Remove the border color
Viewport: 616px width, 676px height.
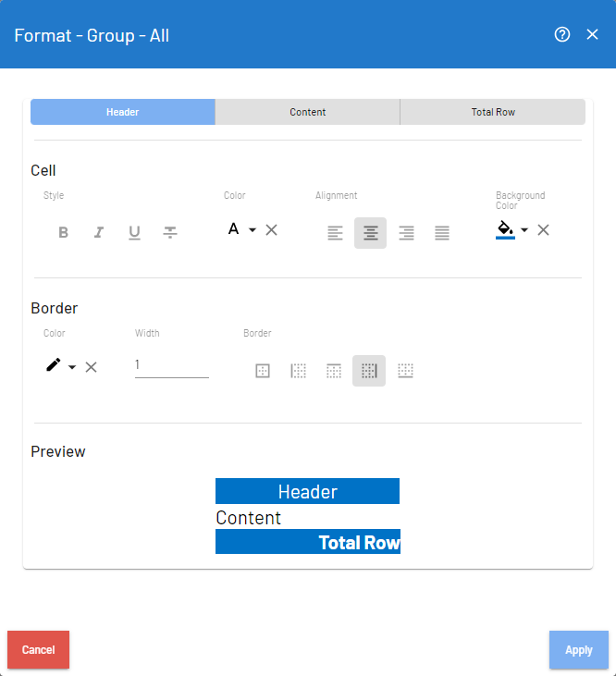(x=92, y=367)
